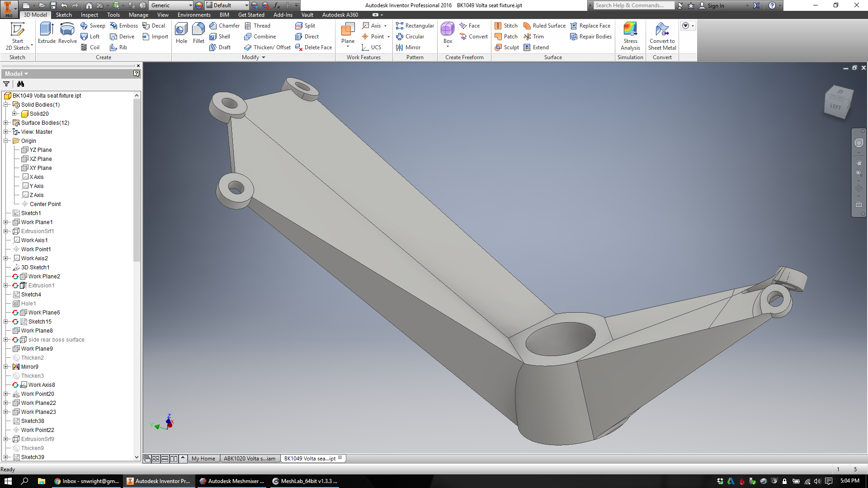Select the Extrude tool

tap(47, 33)
